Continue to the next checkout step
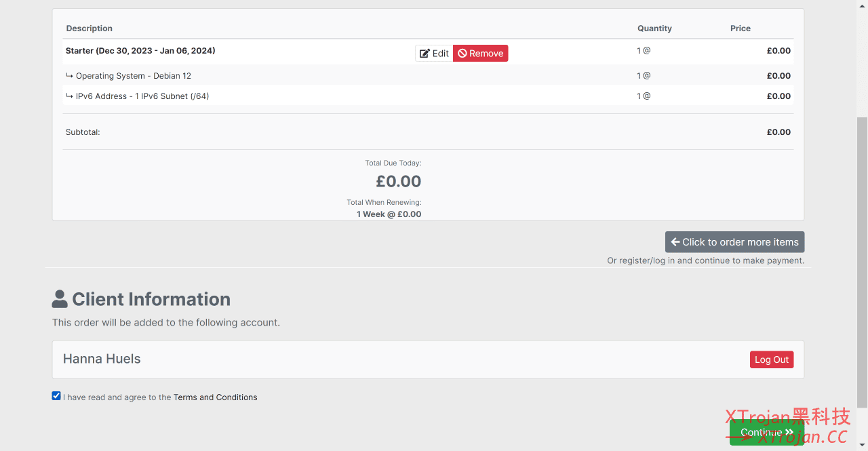Image resolution: width=868 pixels, height=451 pixels. pos(767,432)
